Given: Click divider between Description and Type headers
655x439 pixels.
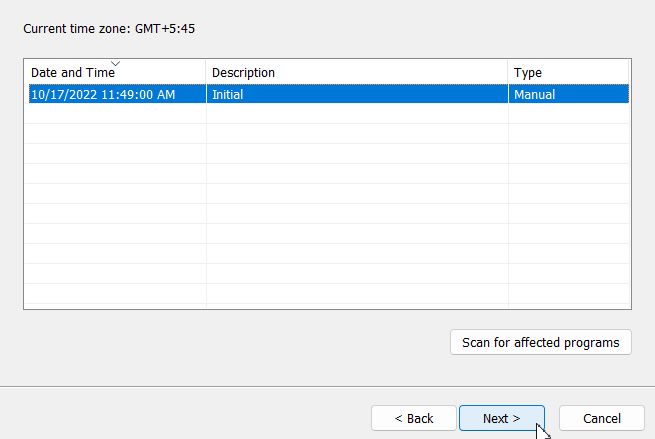Looking at the screenshot, I should click(x=508, y=72).
